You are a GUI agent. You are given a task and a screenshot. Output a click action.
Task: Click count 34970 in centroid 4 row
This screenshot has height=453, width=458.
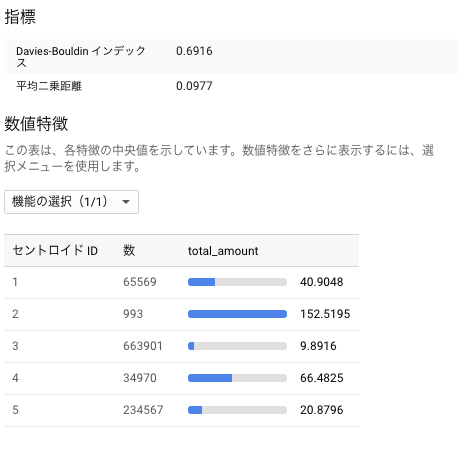[x=140, y=378]
